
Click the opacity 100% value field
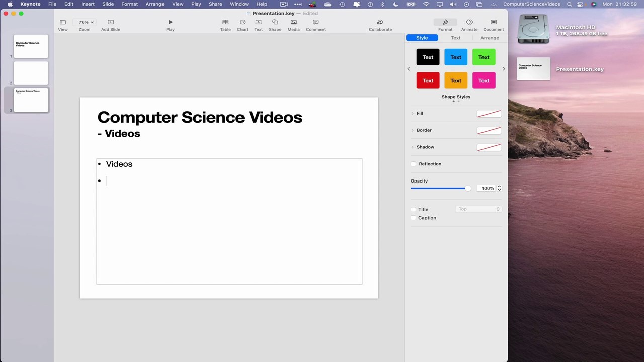point(487,188)
